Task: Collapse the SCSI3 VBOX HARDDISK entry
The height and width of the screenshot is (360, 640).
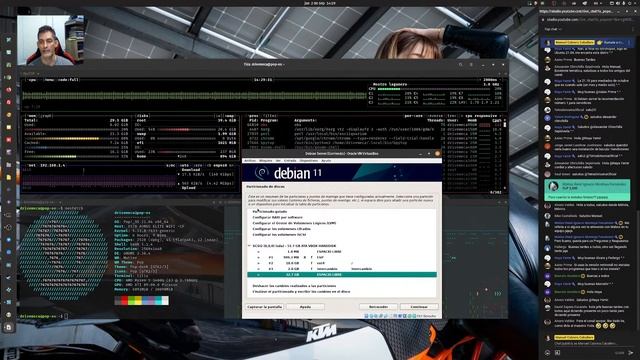Action: click(x=249, y=246)
